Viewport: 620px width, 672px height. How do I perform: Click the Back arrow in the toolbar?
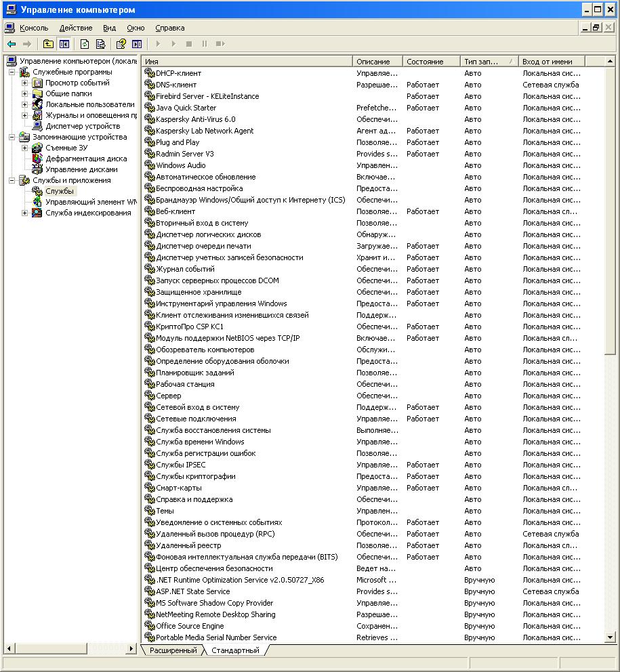[12, 44]
